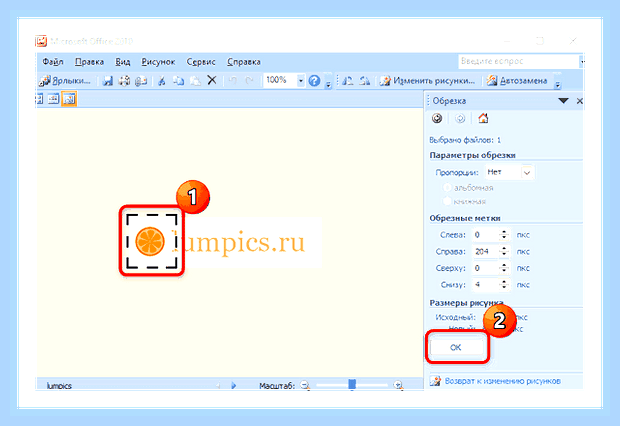The image size is (620, 426).
Task: Click the Снизу spinner arrows
Action: (504, 285)
